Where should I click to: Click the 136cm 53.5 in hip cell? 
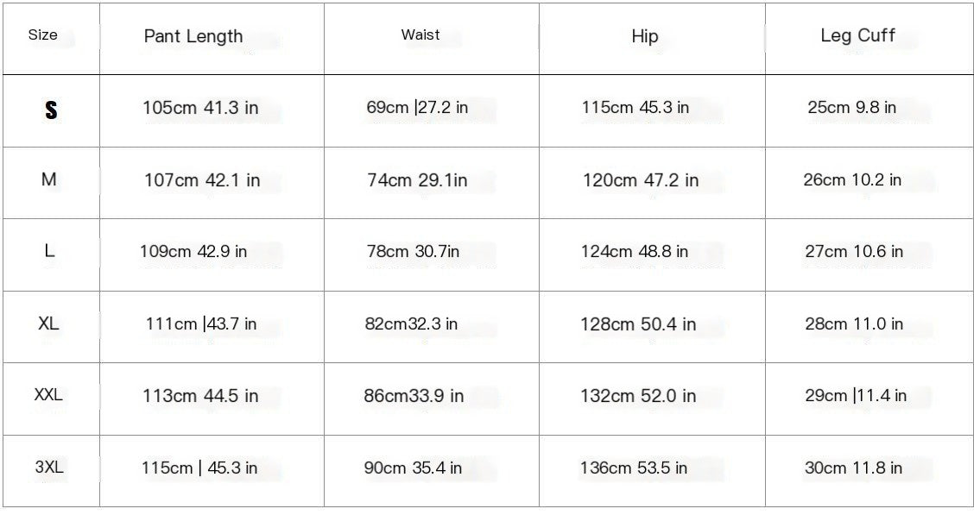pos(634,468)
